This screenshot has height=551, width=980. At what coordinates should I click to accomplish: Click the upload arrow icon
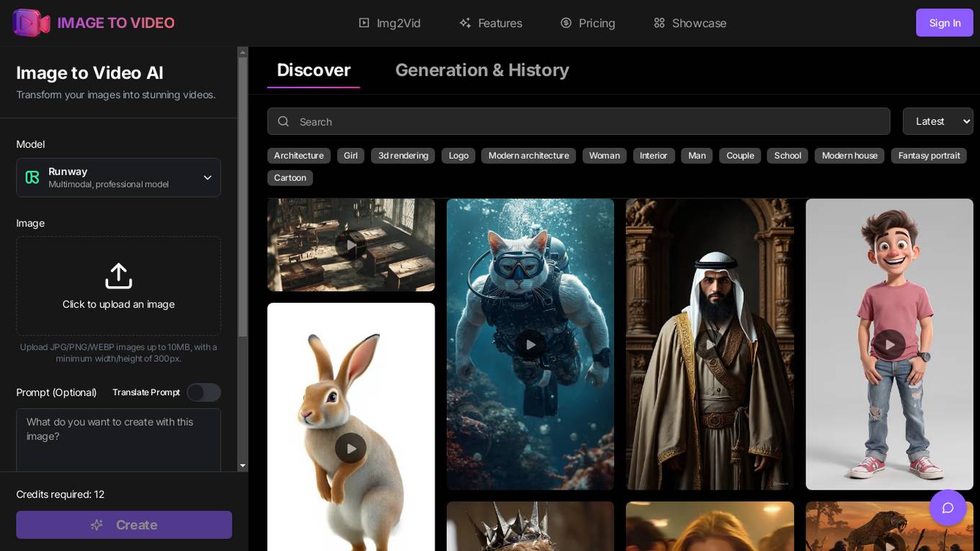(119, 275)
